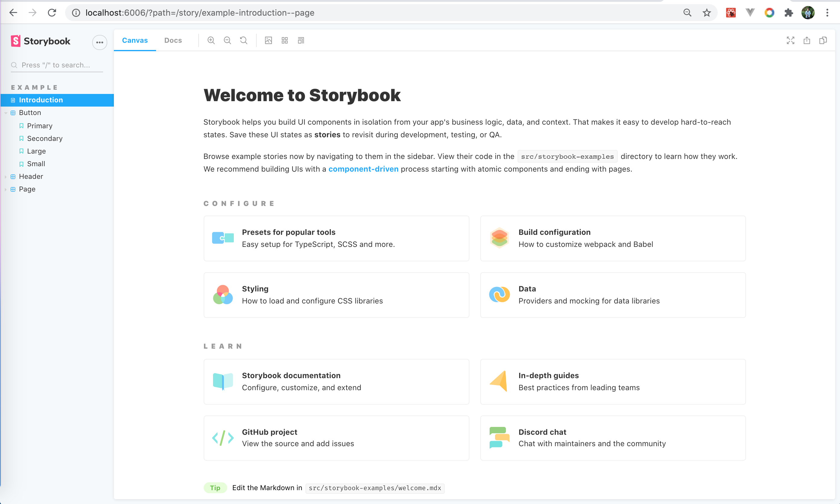Select the Secondary button story
The width and height of the screenshot is (840, 504).
[x=45, y=138]
